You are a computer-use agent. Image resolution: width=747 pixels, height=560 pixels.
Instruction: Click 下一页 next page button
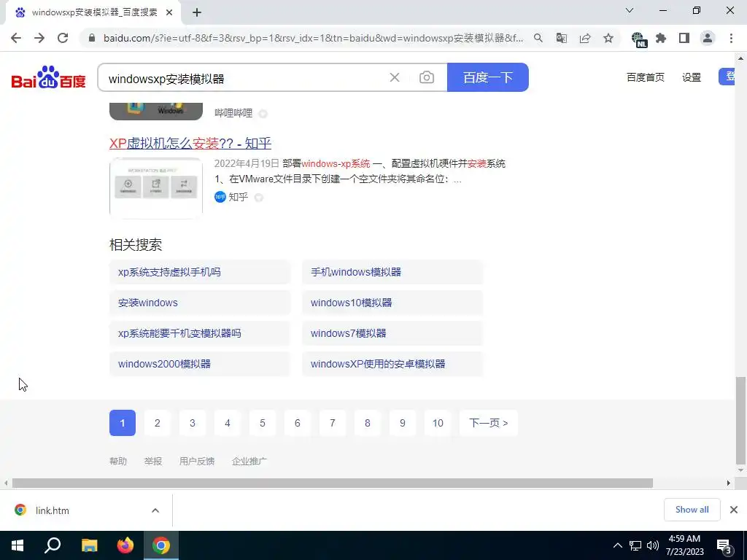pos(488,423)
